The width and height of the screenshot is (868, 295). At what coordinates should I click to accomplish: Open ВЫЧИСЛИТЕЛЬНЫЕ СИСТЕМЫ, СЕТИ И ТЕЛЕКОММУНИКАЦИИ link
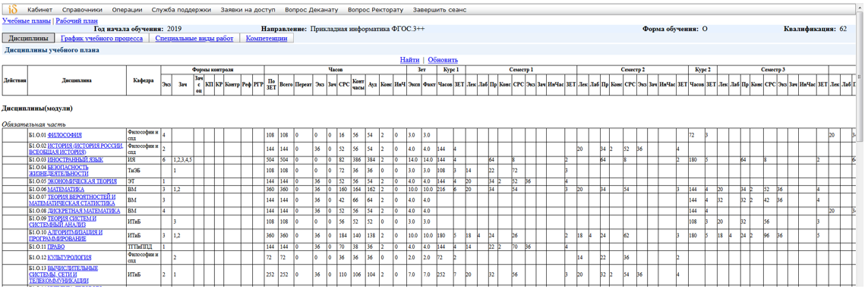[63, 275]
